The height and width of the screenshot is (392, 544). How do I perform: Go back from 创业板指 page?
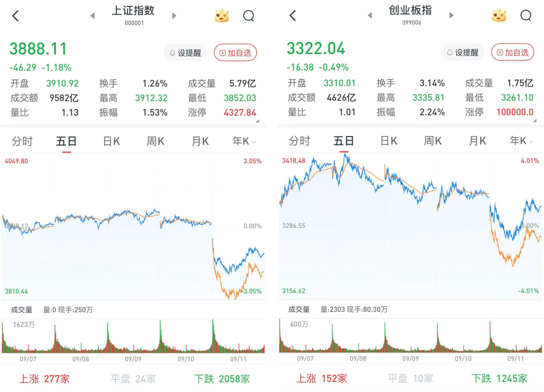tap(293, 15)
